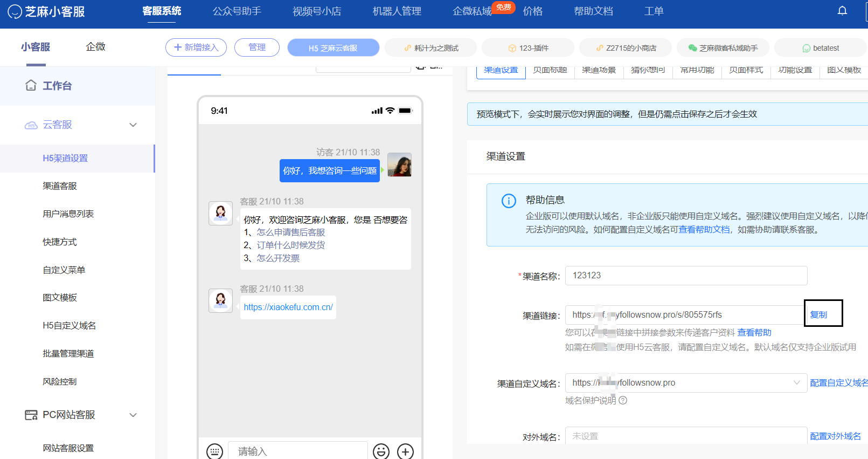Click the 新增接入 button
This screenshot has height=459, width=868.
coord(196,47)
